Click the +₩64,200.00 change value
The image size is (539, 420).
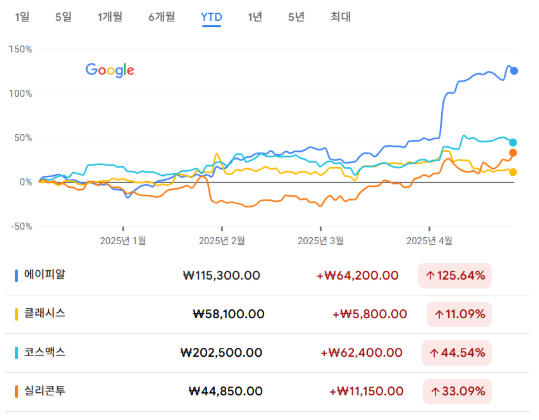coord(358,276)
